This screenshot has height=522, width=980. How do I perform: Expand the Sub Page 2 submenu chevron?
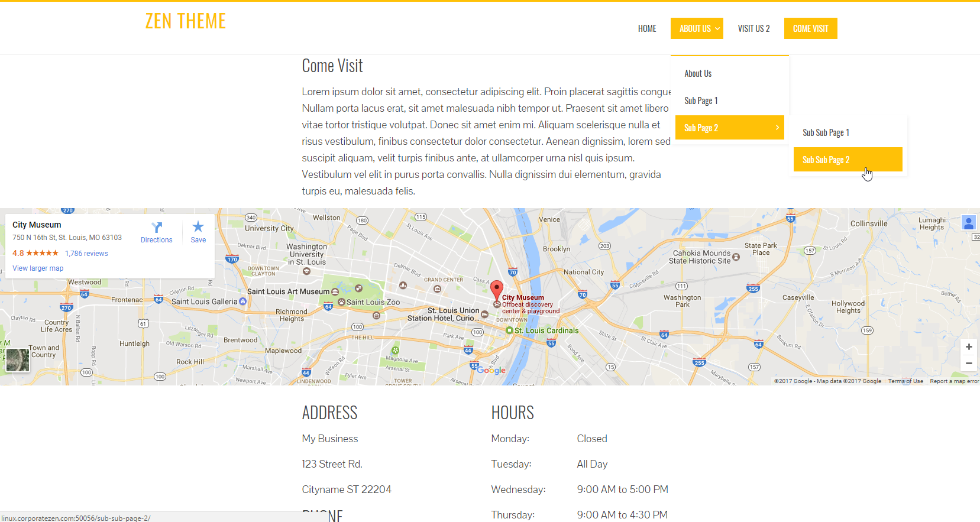point(777,128)
